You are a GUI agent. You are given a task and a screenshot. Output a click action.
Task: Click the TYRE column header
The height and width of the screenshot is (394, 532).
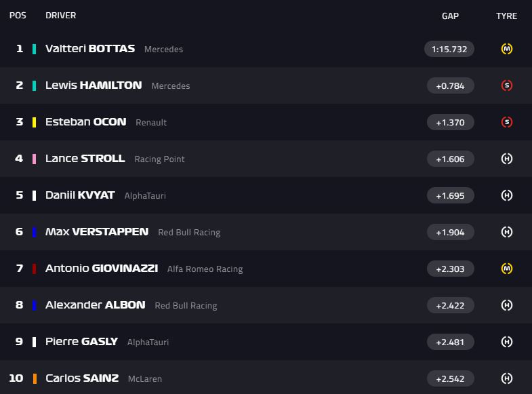point(506,16)
